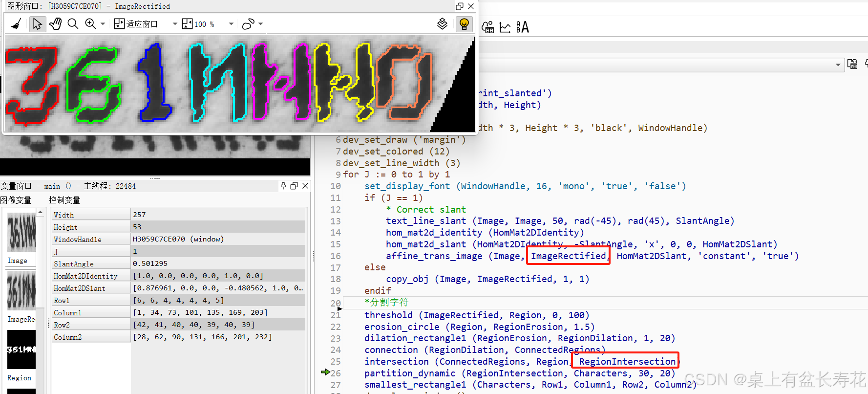868x394 pixels.
Task: Click the value 257 for Width
Action: (x=139, y=215)
